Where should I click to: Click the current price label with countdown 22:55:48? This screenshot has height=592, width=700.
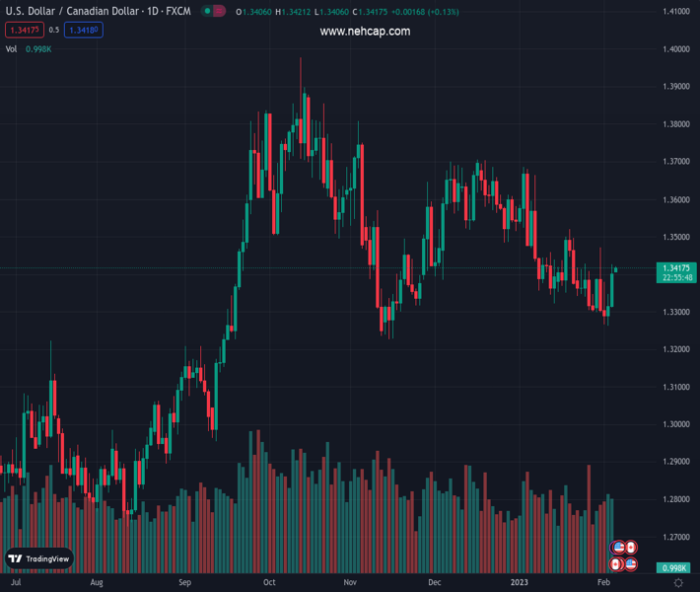pos(676,272)
